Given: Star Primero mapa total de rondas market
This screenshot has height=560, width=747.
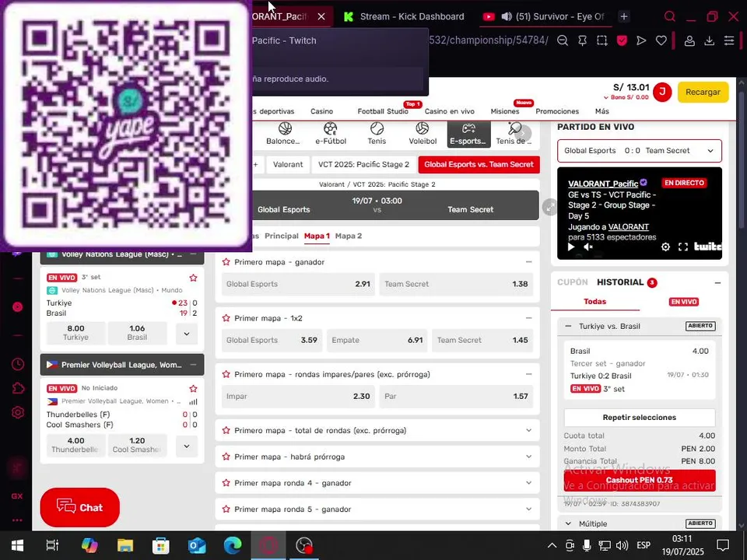Looking at the screenshot, I should [226, 430].
